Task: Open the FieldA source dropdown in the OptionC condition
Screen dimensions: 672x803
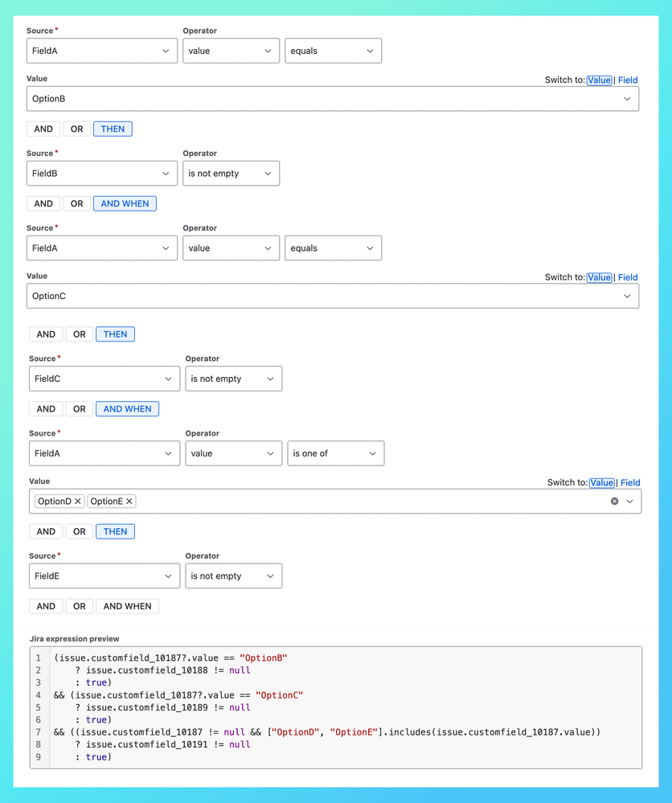Action: (102, 248)
